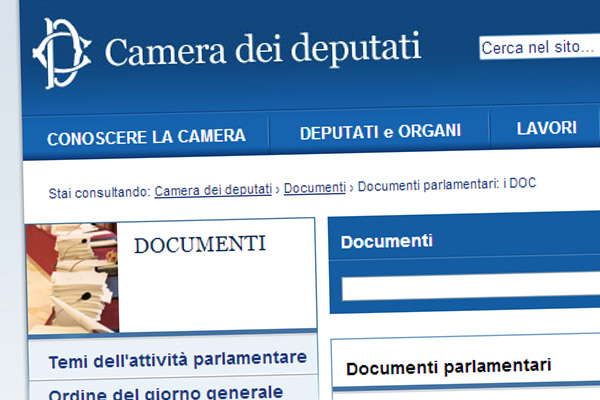
Task: Go to the Documenti breadcrumb link
Action: [x=315, y=188]
